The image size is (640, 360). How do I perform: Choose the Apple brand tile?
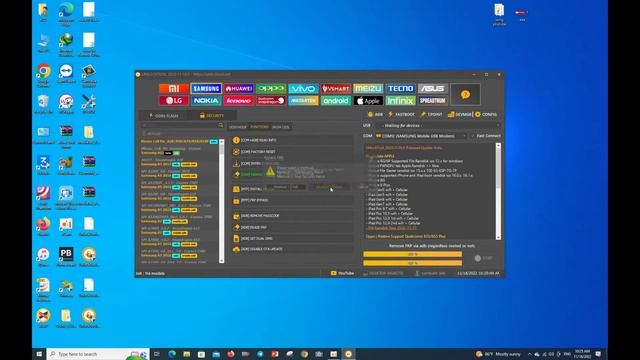tap(368, 100)
